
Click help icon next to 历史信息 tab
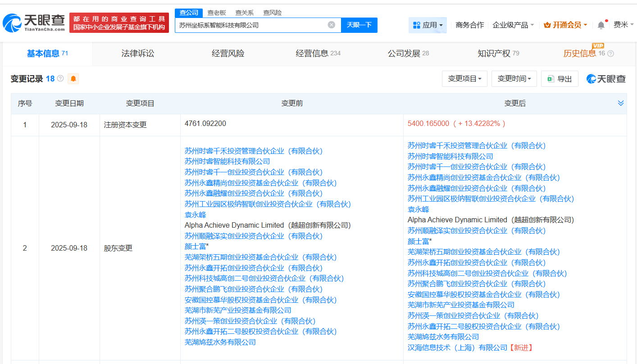(x=610, y=54)
